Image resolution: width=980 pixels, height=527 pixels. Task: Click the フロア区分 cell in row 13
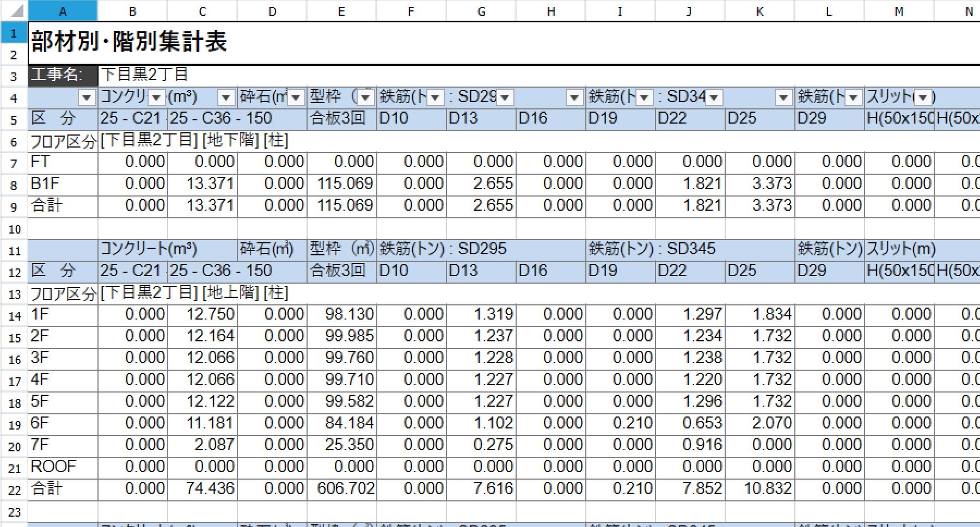[63, 294]
